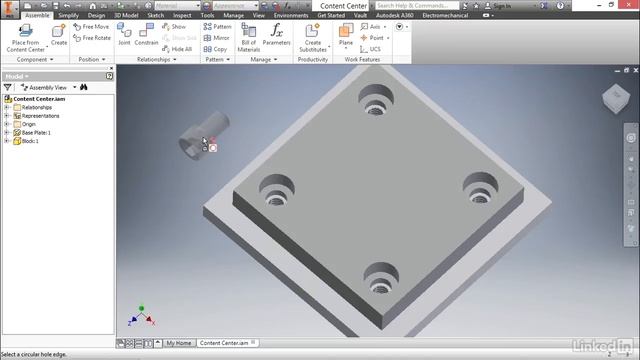Click the help question mark in Model browser
Image resolution: width=640 pixels, height=360 pixels.
click(x=109, y=76)
